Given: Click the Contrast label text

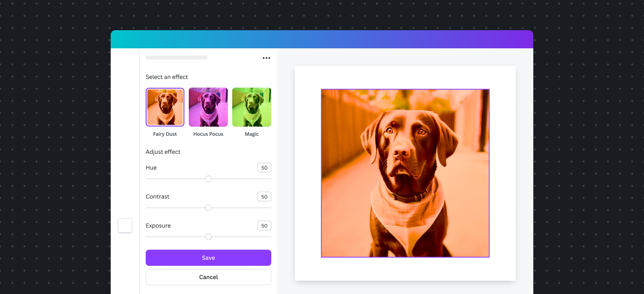Looking at the screenshot, I should 157,197.
